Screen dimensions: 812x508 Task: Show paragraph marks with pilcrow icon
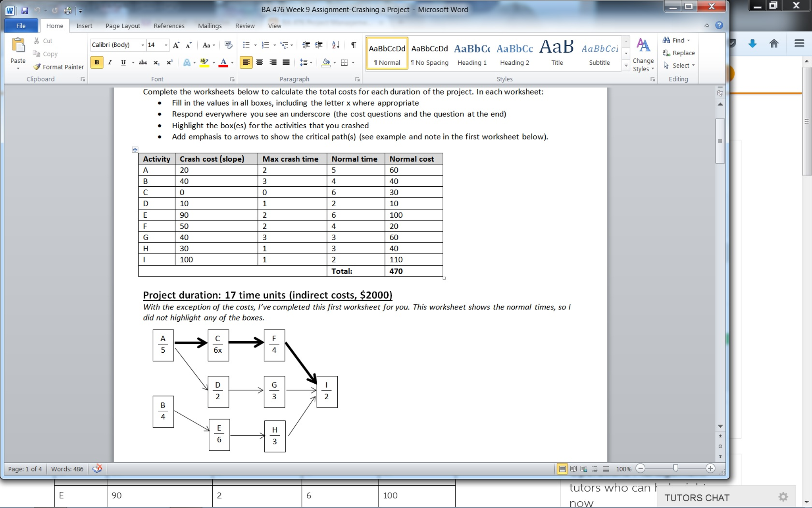[353, 45]
